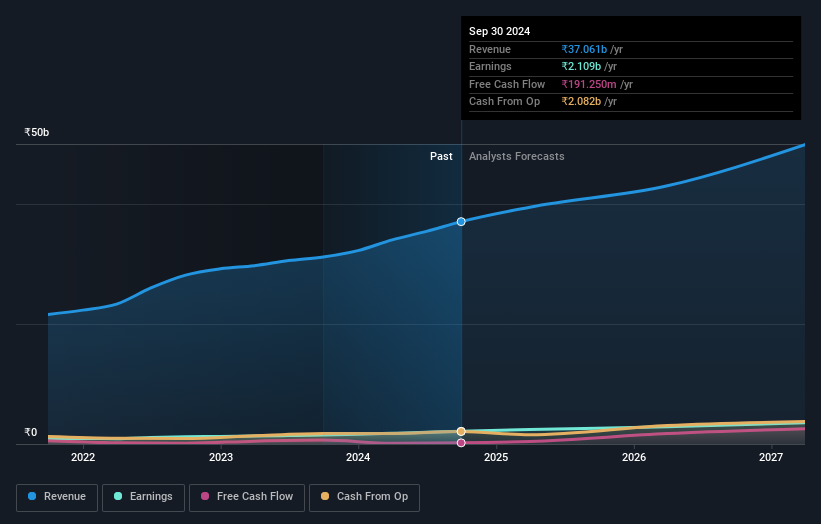Click the 2027 x-axis label

pyautogui.click(x=771, y=457)
